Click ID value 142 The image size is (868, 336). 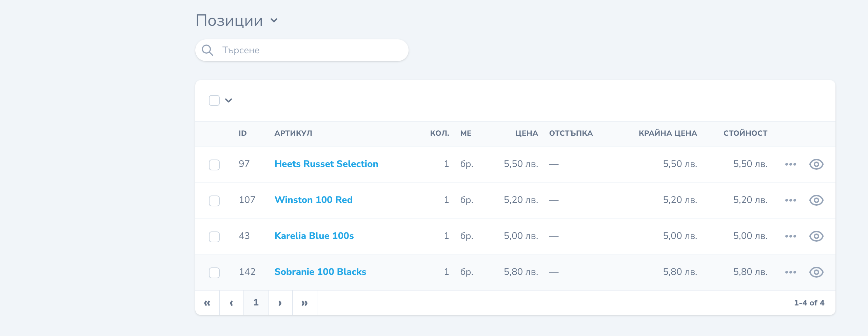pyautogui.click(x=247, y=272)
